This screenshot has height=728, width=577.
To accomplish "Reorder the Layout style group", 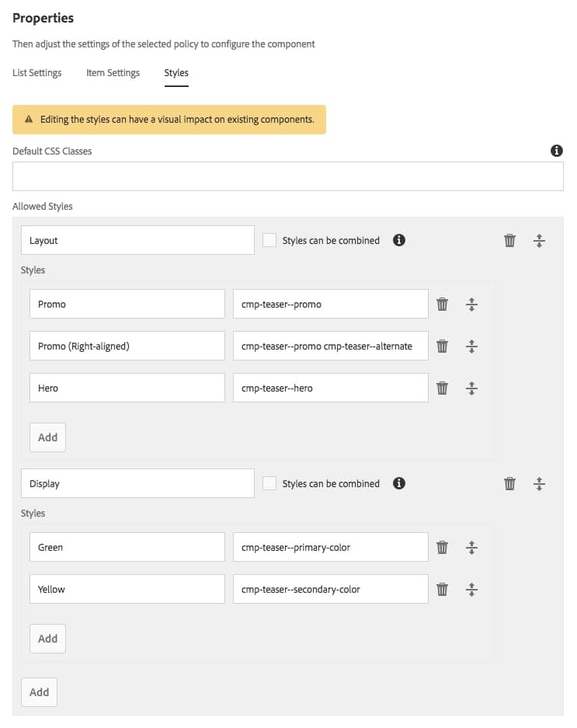I will coord(539,240).
